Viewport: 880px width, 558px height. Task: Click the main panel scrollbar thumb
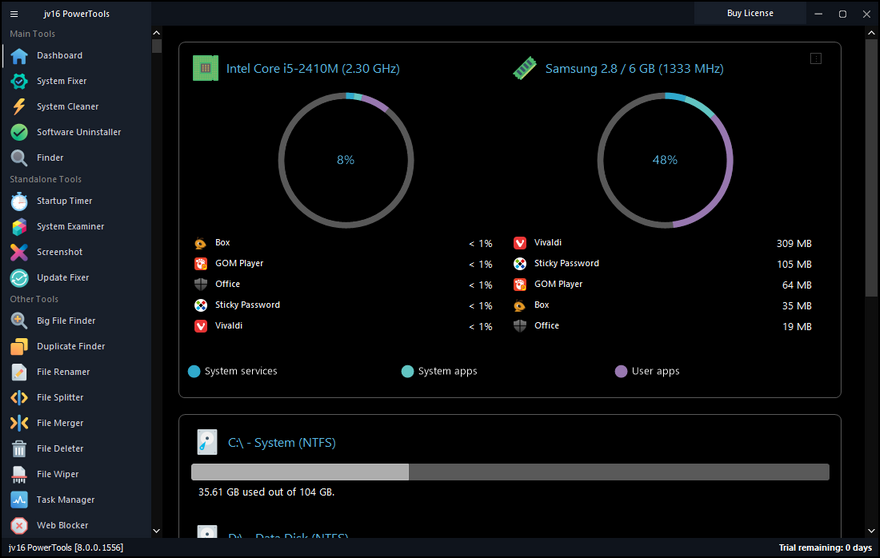[x=871, y=168]
